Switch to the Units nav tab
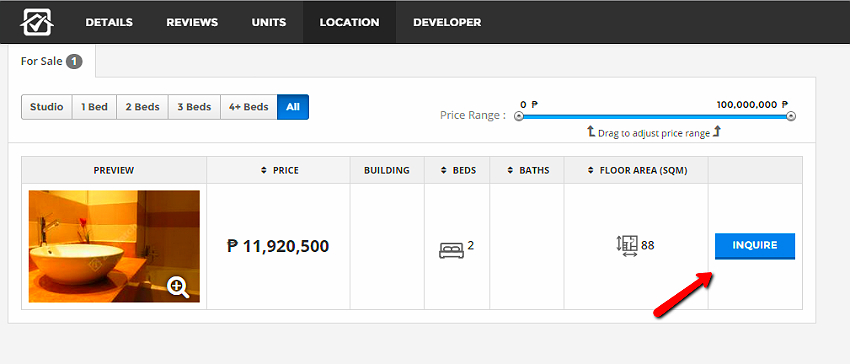Viewport: 850px width, 364px height. (x=269, y=22)
